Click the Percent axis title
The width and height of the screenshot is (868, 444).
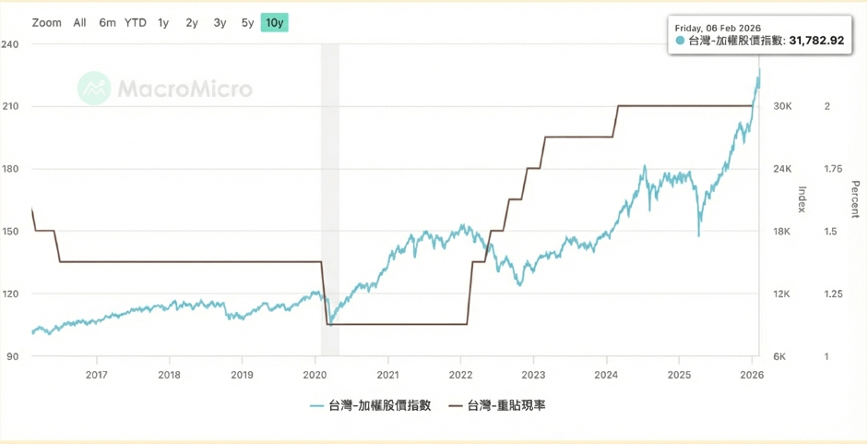(855, 199)
